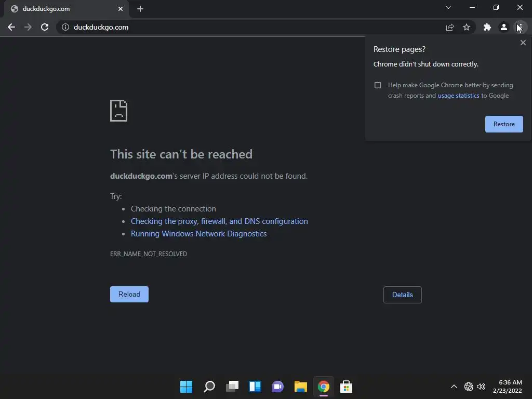The width and height of the screenshot is (532, 399).
Task: Click 'This site can't be reached' heading
Action: tap(181, 154)
